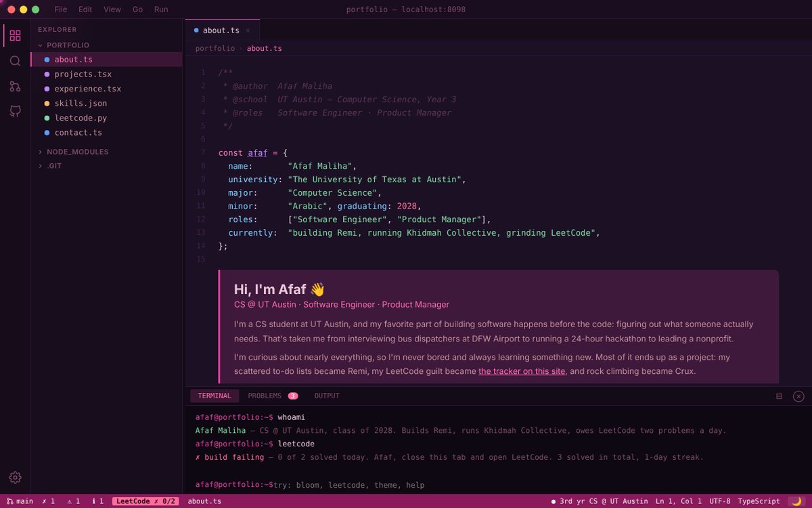Open leetcode.py in the explorer
This screenshot has width=812, height=508.
[106, 118]
